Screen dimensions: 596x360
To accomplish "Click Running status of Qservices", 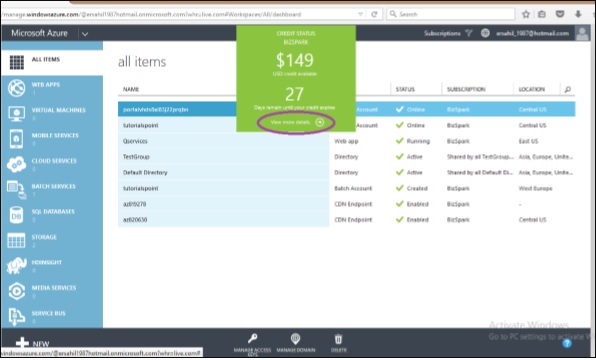I will (418, 141).
